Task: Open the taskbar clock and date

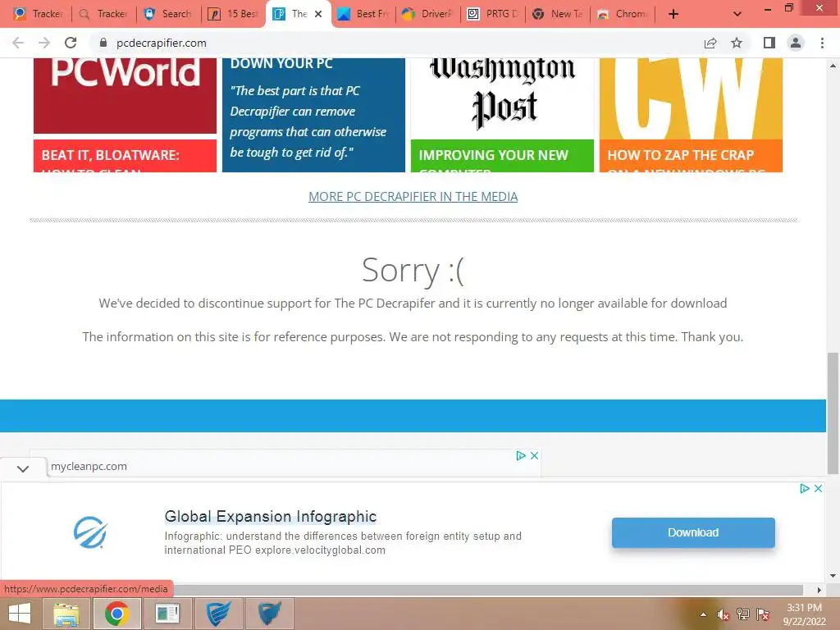Action: click(804, 614)
